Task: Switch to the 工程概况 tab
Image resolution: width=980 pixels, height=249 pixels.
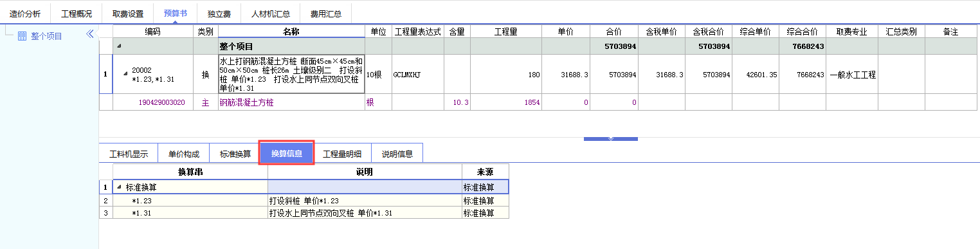Action: point(77,14)
